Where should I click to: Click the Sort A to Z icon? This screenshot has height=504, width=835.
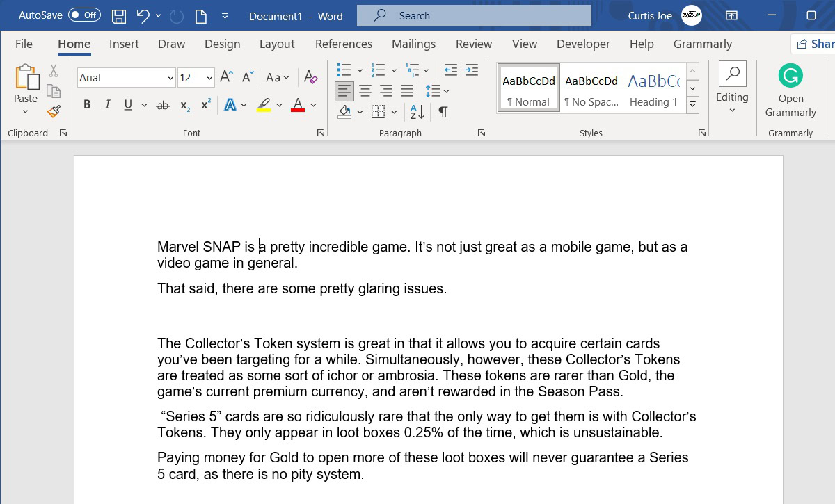coord(417,112)
